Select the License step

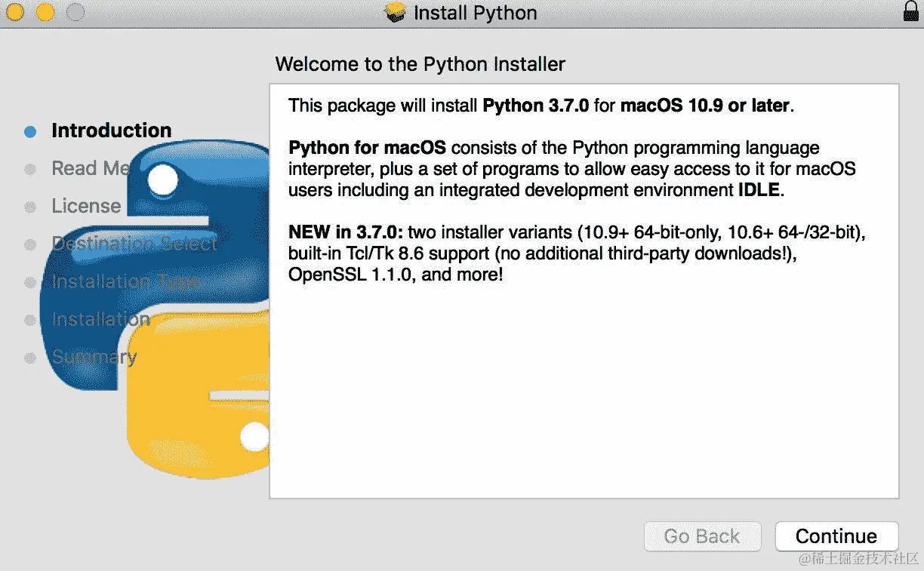(86, 206)
